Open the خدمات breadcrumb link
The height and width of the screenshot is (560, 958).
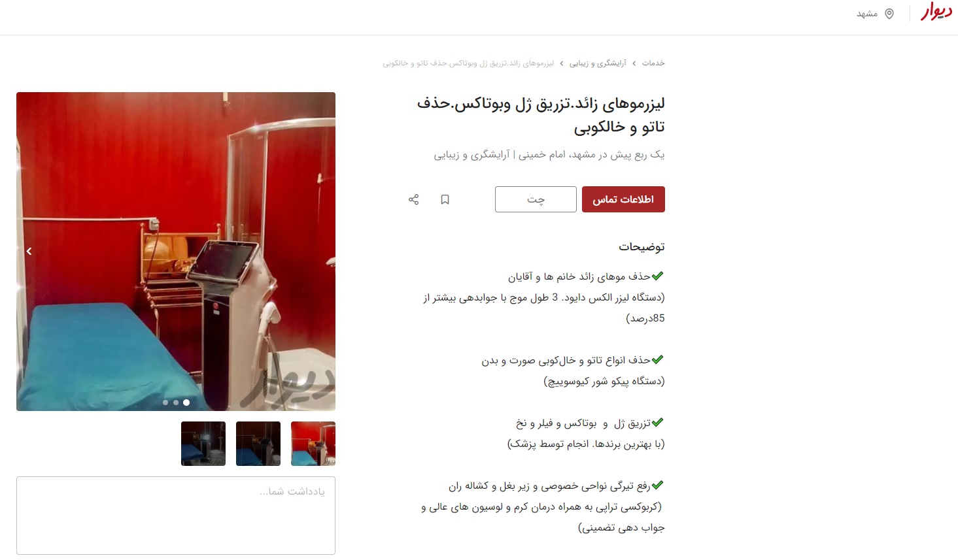(x=653, y=63)
